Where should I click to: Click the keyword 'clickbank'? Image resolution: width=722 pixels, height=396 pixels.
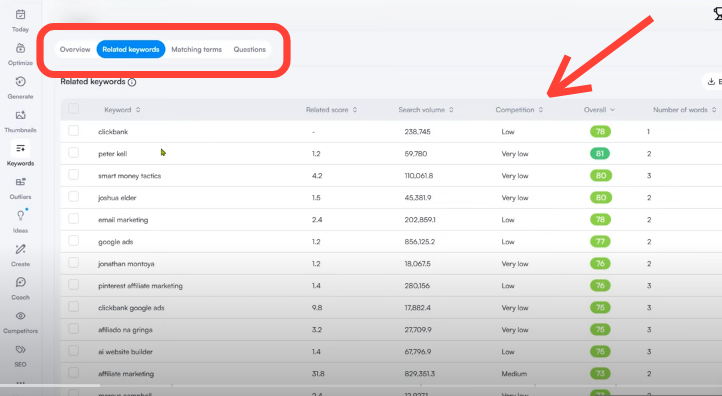(x=113, y=132)
